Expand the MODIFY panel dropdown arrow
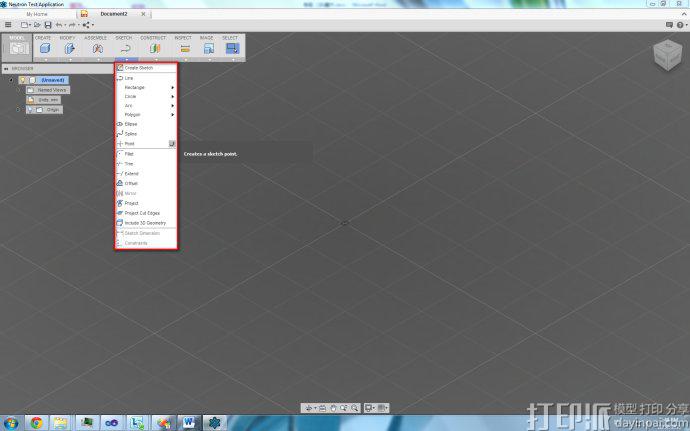 click(70, 59)
